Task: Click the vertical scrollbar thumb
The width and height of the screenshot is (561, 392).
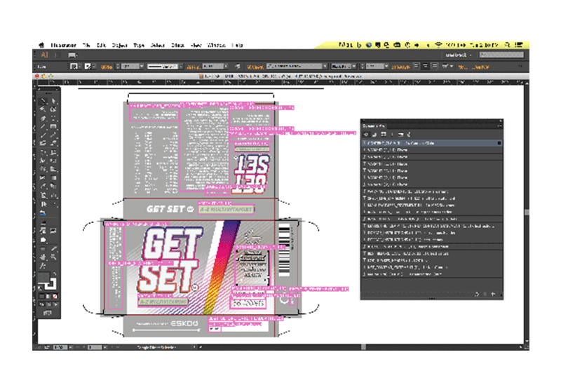Action: 527,212
